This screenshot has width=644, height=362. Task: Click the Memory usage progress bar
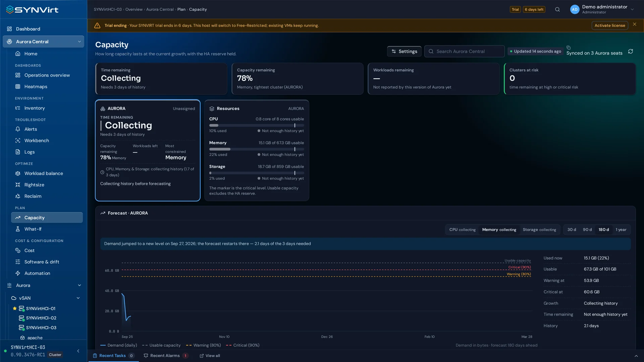click(257, 149)
